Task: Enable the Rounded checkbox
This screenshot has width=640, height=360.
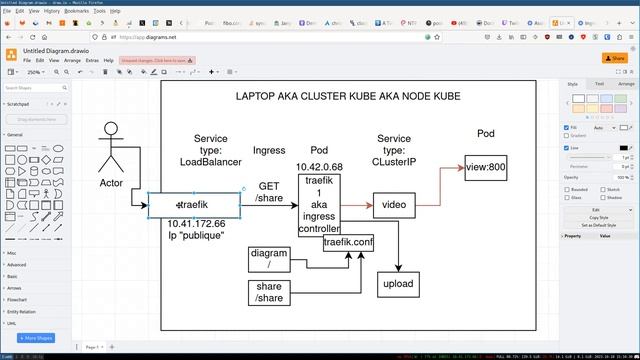Action: [567, 189]
